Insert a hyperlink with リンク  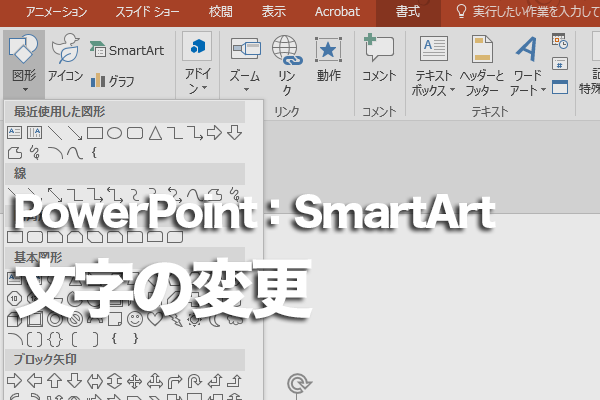pyautogui.click(x=287, y=64)
